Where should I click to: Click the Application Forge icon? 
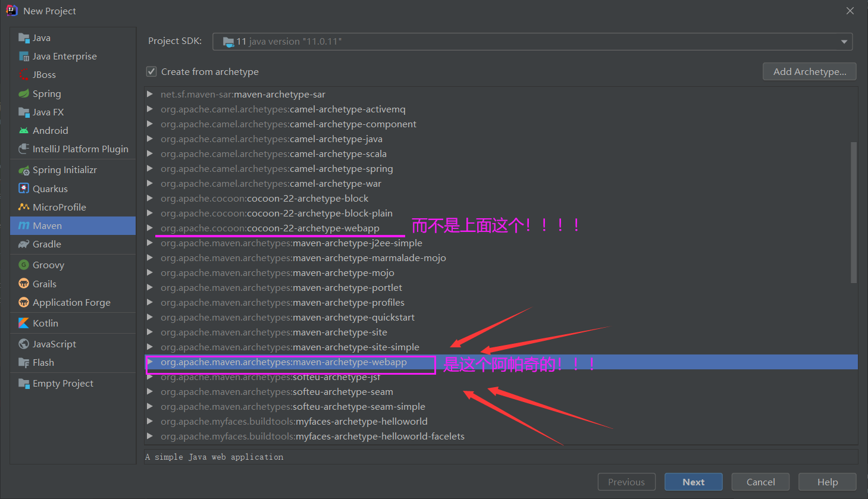24,303
